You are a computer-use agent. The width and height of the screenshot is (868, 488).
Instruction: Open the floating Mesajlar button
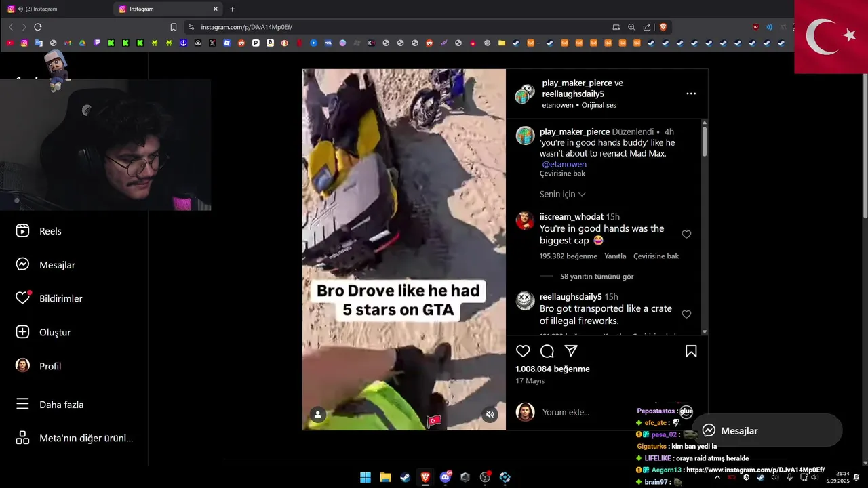click(x=767, y=430)
